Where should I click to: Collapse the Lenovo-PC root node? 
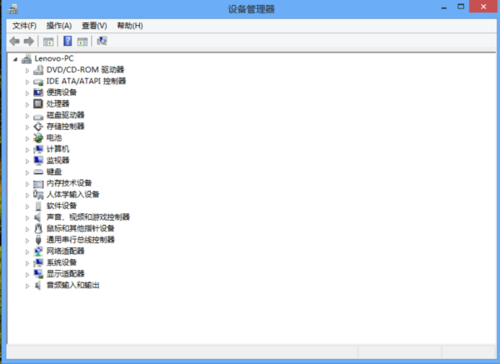coord(15,59)
